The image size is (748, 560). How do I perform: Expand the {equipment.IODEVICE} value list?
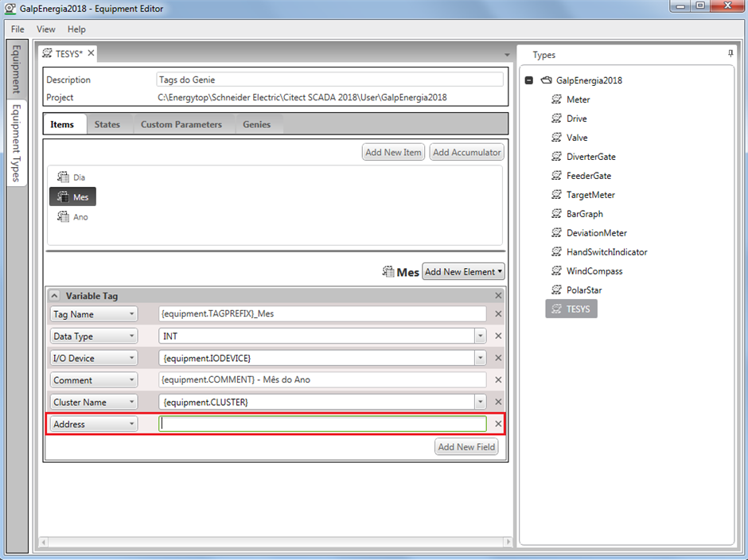point(481,358)
